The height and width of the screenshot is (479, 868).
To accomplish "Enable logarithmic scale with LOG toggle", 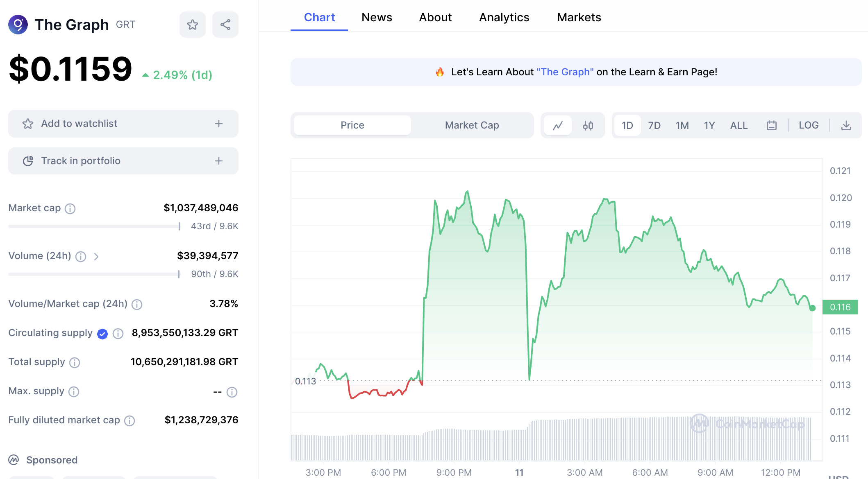I will (x=808, y=125).
